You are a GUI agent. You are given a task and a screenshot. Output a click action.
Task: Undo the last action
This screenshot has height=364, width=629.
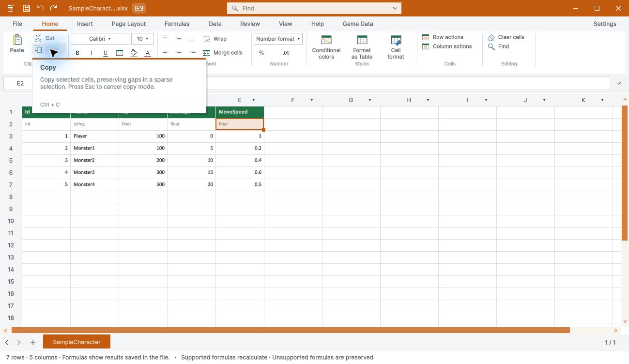(40, 8)
